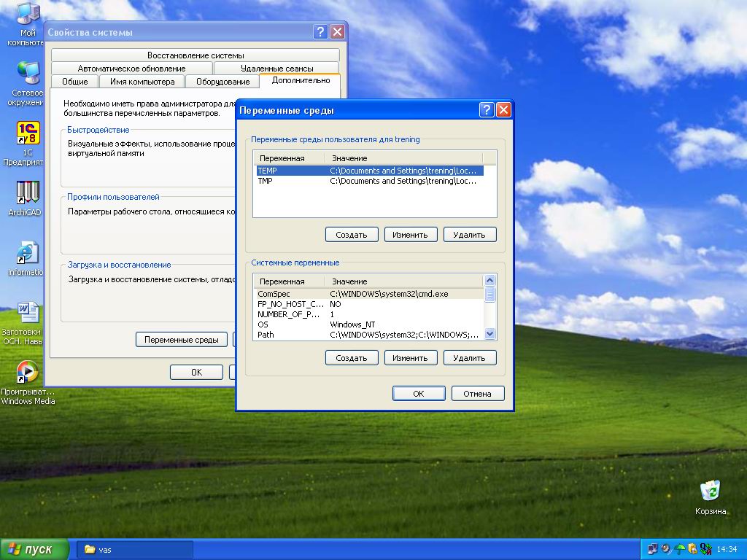Select the Path system variable
747x560 pixels.
(x=370, y=335)
